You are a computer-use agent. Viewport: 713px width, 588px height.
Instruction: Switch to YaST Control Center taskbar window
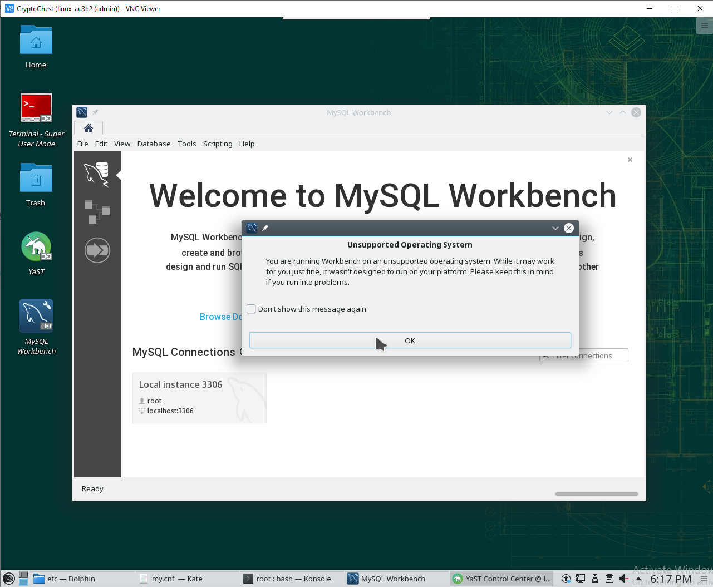point(502,579)
